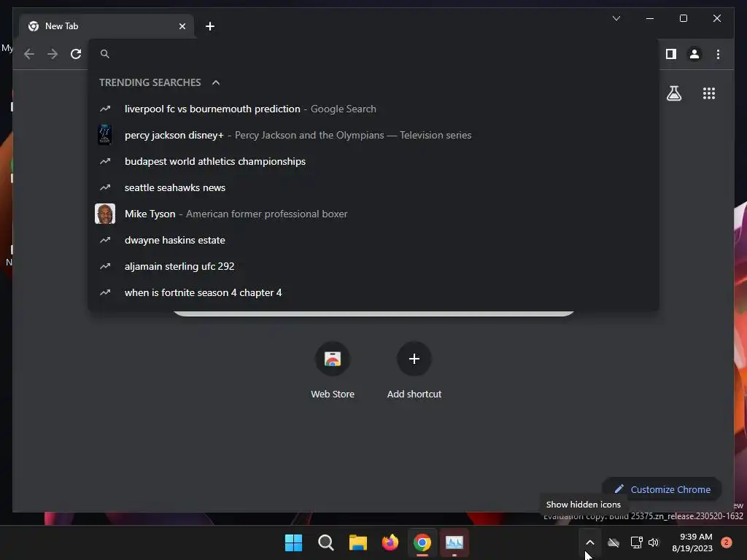Maximize the Chrome window

tap(683, 18)
